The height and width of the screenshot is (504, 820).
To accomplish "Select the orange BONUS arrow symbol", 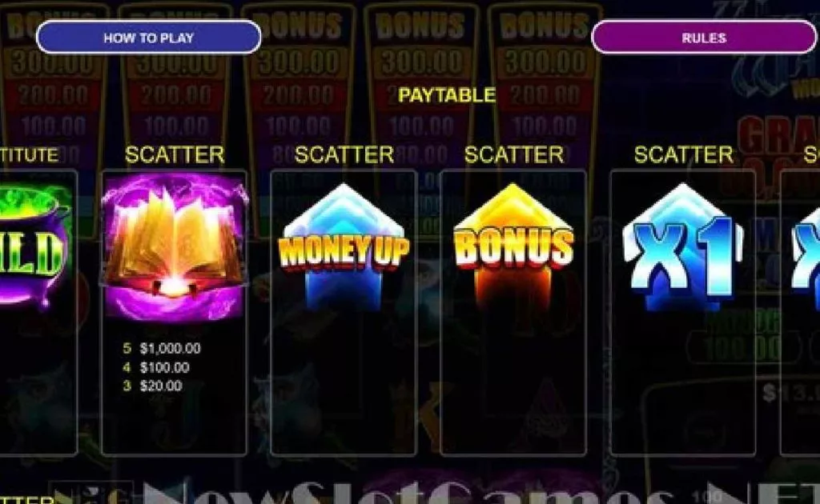I will tap(513, 246).
